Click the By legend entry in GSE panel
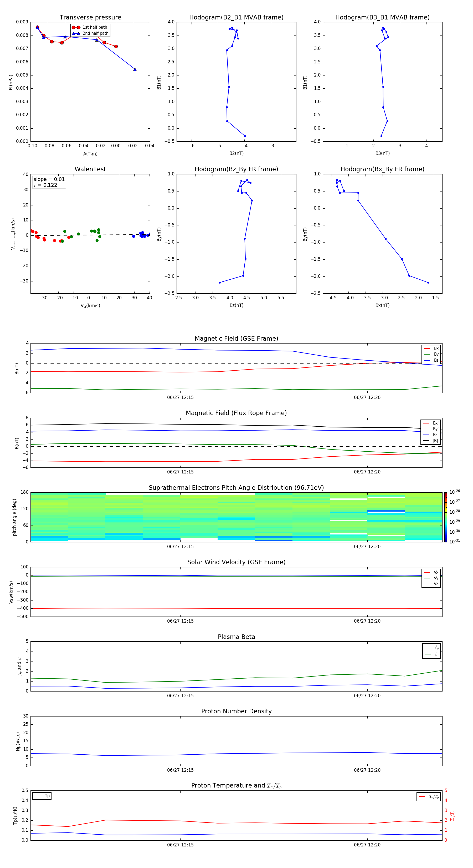The width and height of the screenshot is (473, 868). [431, 355]
